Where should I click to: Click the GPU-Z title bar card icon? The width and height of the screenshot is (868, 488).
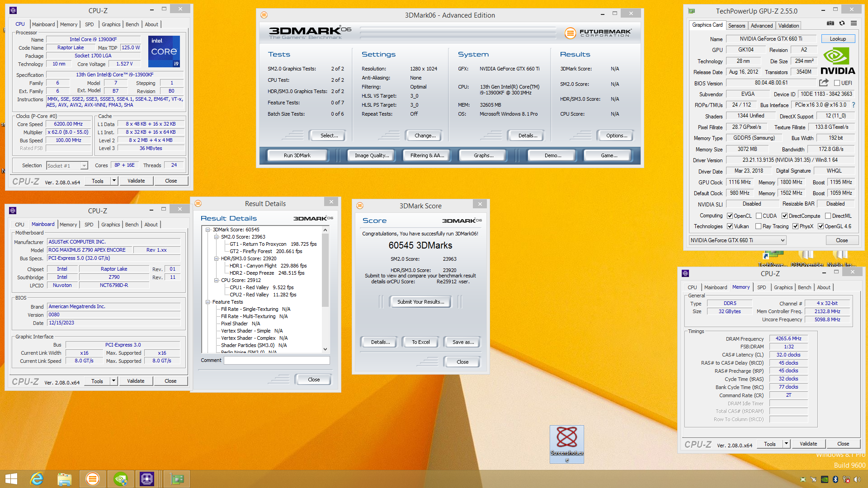point(692,11)
